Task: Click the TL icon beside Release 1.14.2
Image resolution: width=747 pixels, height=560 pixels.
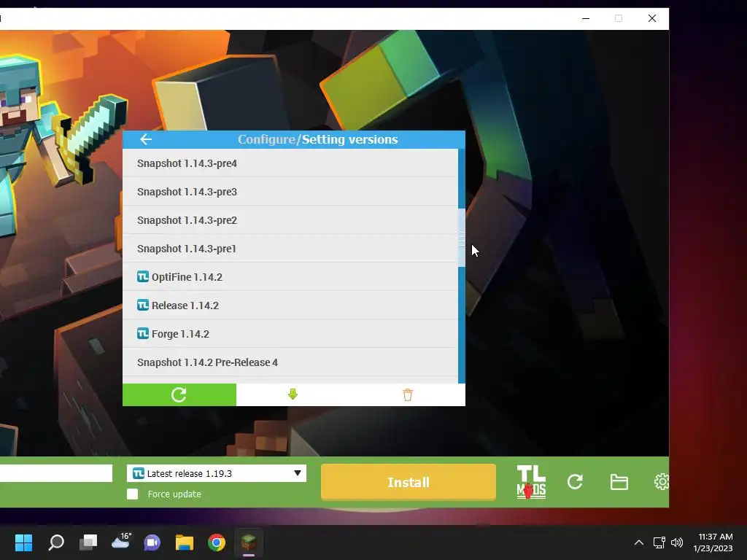Action: pyautogui.click(x=143, y=306)
